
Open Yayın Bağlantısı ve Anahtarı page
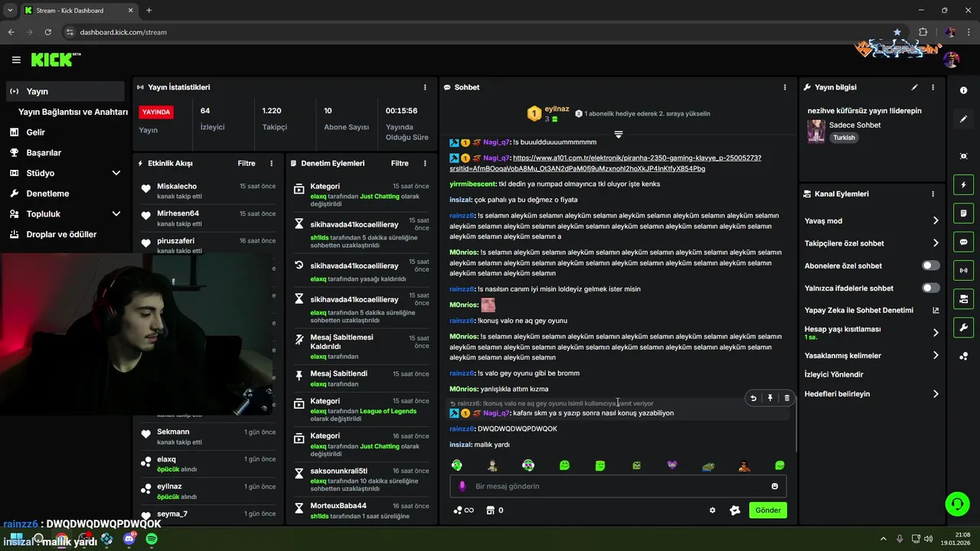click(73, 112)
